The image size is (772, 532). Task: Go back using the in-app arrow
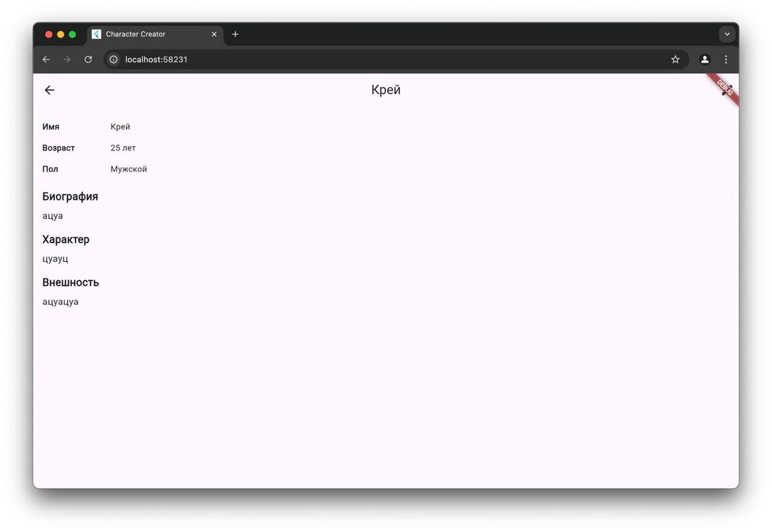coord(50,90)
